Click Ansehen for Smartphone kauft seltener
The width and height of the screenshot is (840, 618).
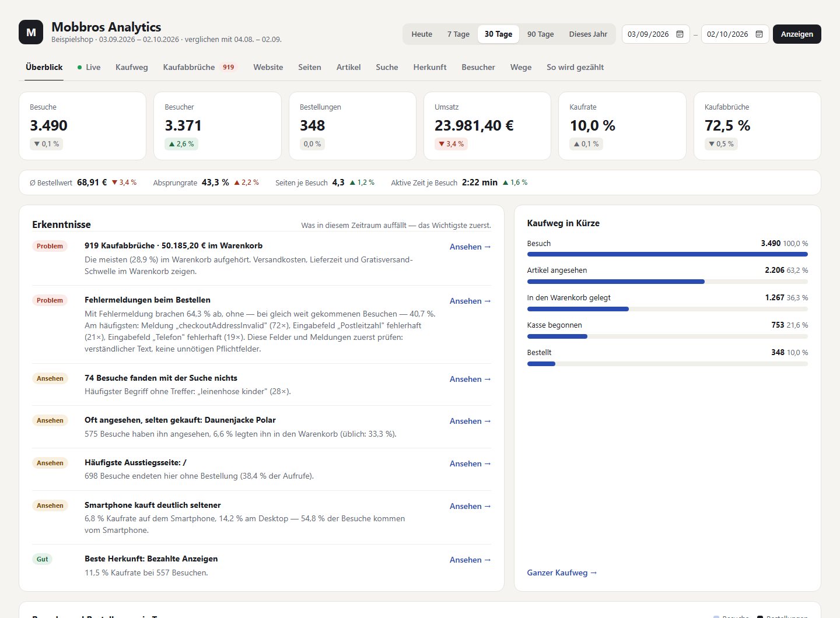pos(470,506)
